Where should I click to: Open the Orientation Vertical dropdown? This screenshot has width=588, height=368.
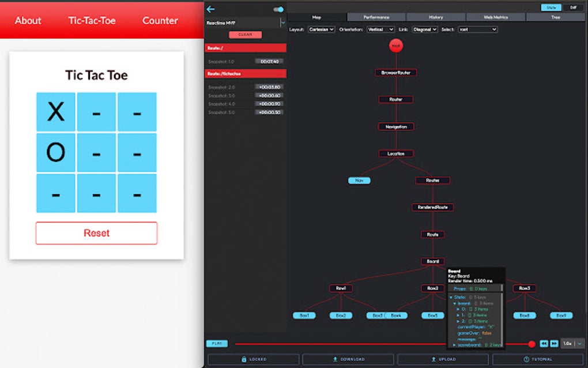pyautogui.click(x=380, y=29)
